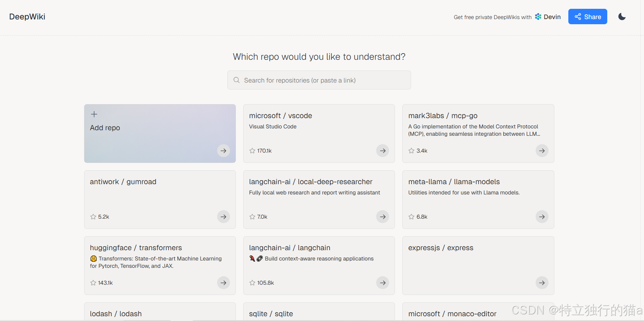Screen dimensions: 644x321
Task: Focus the repository search field
Action: (x=319, y=80)
